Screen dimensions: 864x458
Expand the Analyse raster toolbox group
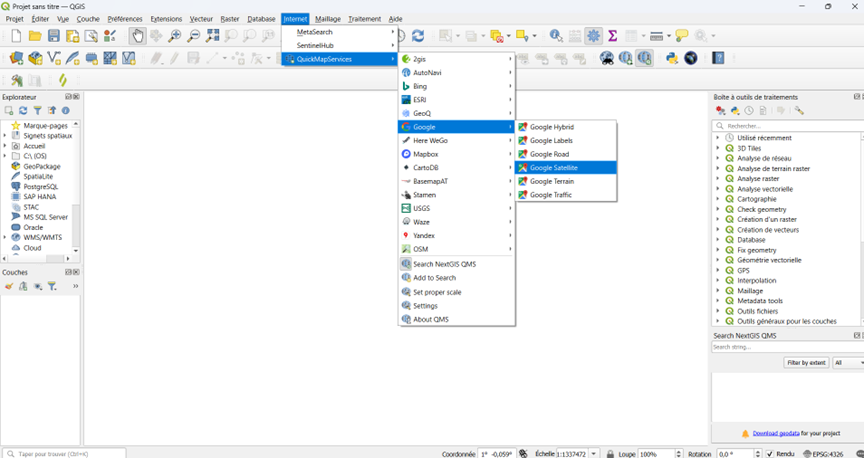tap(717, 179)
